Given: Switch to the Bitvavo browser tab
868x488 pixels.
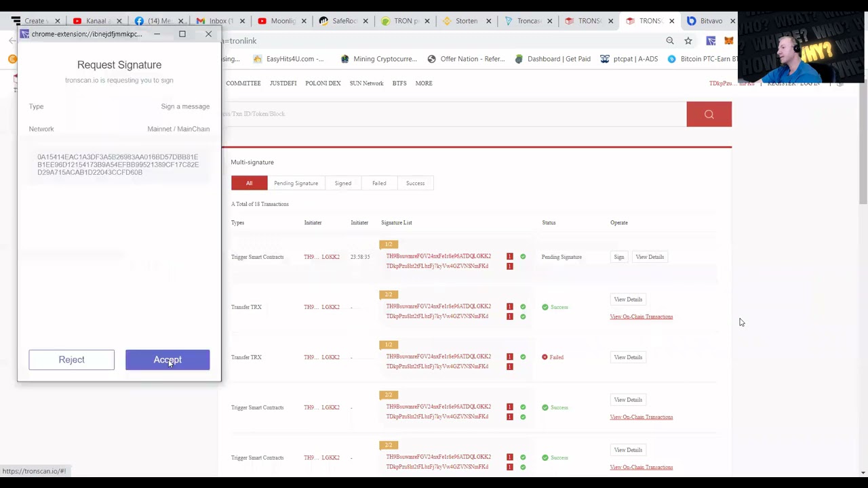Looking at the screenshot, I should pyautogui.click(x=710, y=21).
